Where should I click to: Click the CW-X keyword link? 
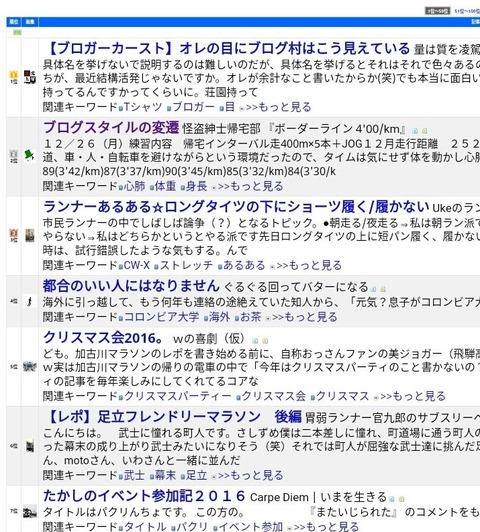coord(137,265)
